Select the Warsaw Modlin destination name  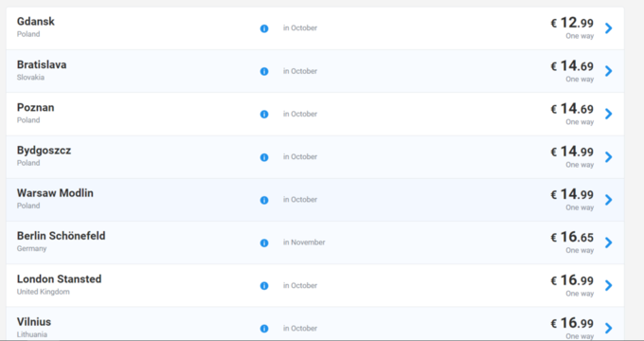[x=55, y=193]
